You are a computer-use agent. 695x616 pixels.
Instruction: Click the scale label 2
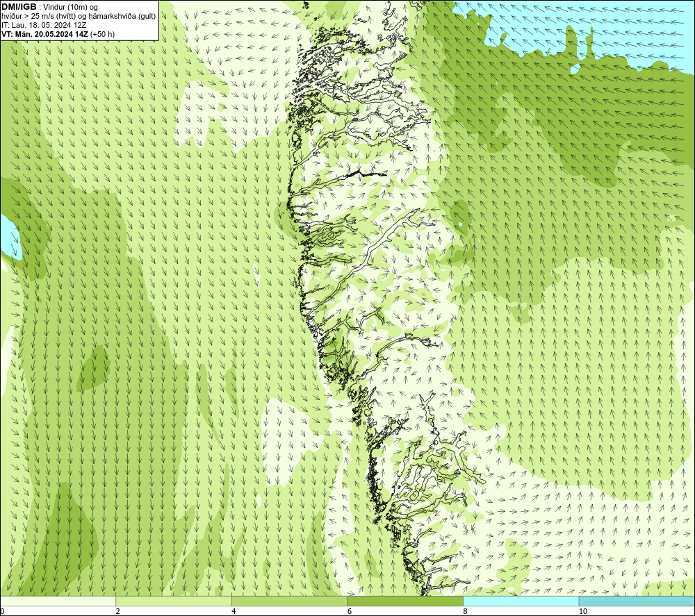coord(118,611)
